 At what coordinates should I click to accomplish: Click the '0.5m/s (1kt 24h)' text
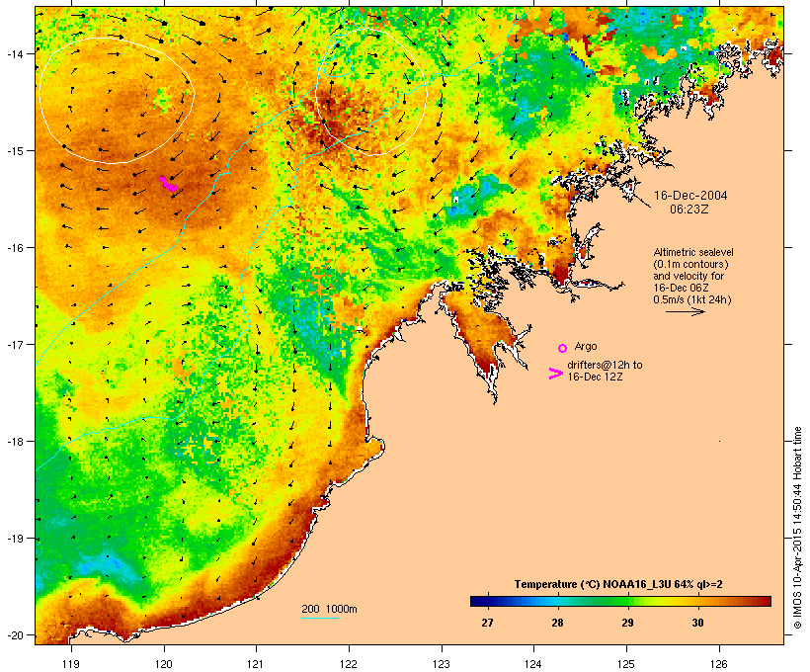pyautogui.click(x=692, y=299)
